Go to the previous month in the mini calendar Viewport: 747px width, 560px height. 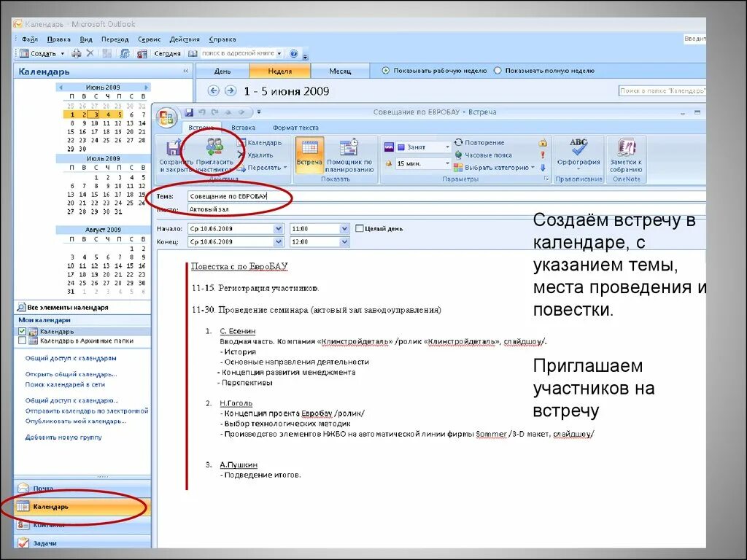point(61,87)
